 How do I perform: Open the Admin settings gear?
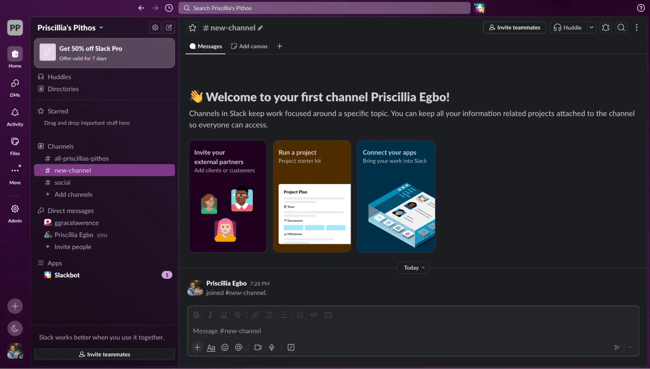coord(15,213)
